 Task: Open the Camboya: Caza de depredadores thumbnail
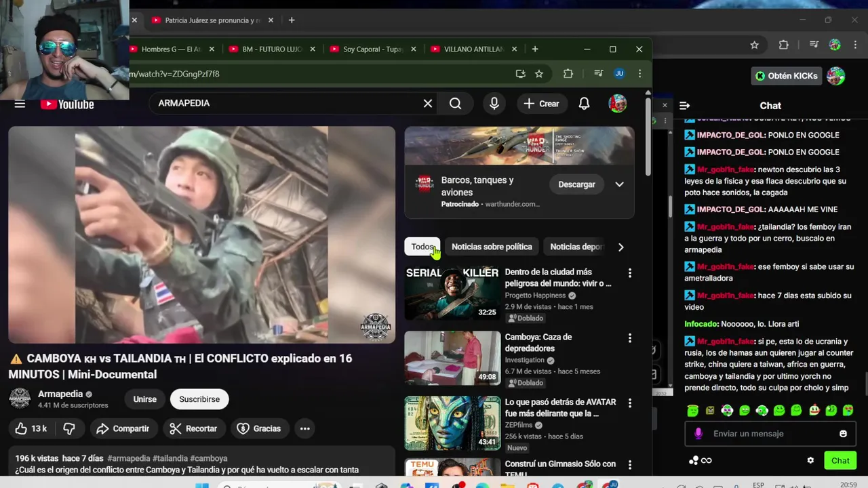(452, 358)
